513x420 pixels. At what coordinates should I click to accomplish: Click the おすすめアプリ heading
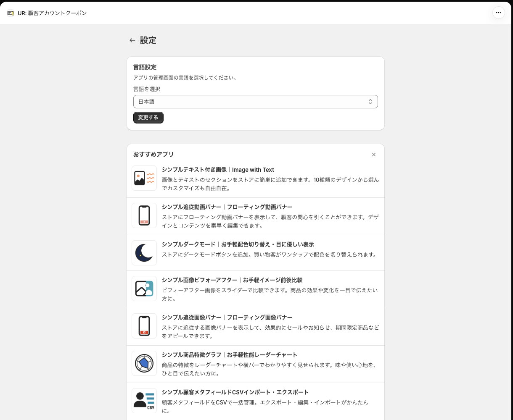click(x=153, y=155)
